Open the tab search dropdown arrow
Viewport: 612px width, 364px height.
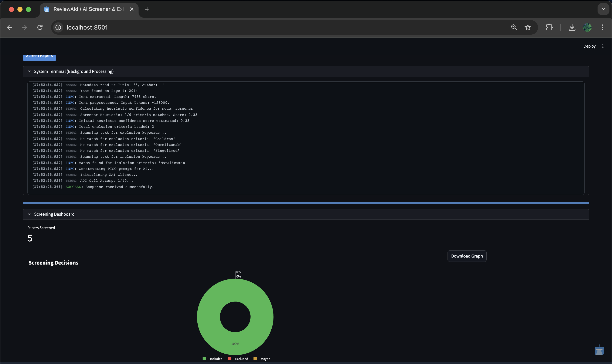pyautogui.click(x=603, y=9)
